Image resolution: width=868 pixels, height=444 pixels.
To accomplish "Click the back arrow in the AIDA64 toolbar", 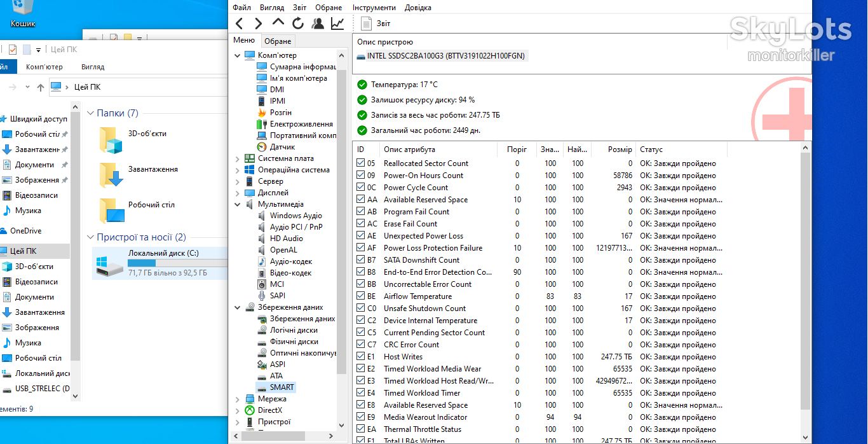I will [x=239, y=24].
